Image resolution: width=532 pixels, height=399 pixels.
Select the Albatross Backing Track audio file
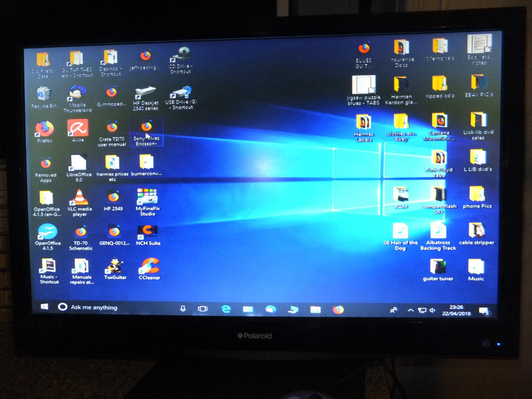point(438,236)
